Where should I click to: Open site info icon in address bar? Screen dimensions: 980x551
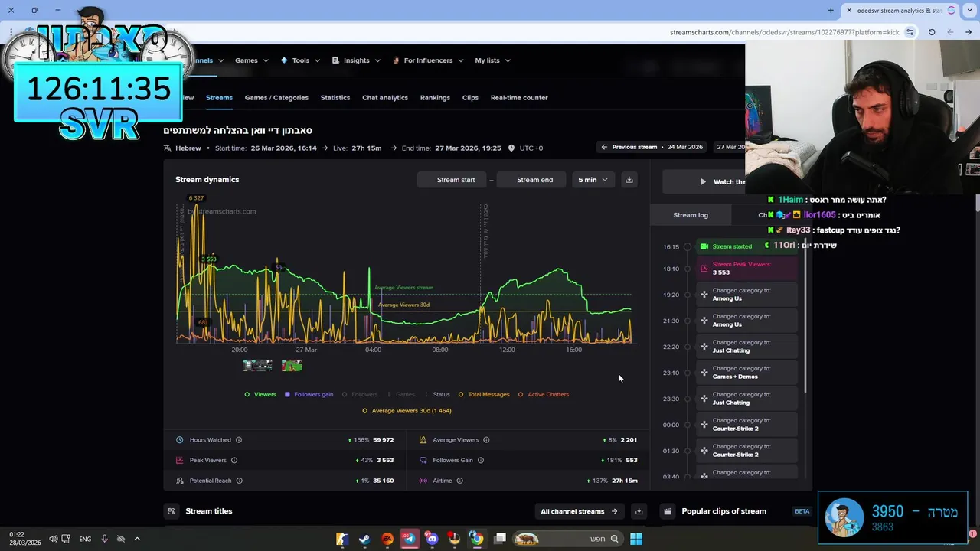(910, 32)
